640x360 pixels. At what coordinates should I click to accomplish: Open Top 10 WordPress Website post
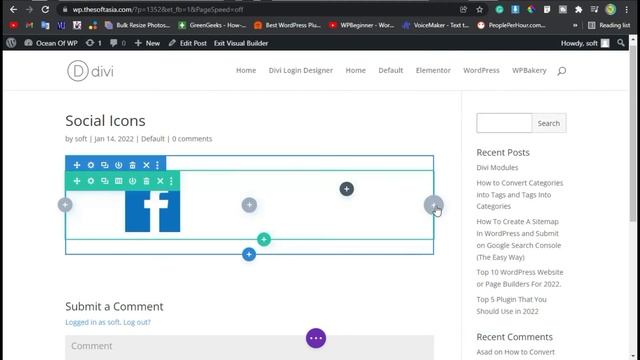(x=520, y=278)
